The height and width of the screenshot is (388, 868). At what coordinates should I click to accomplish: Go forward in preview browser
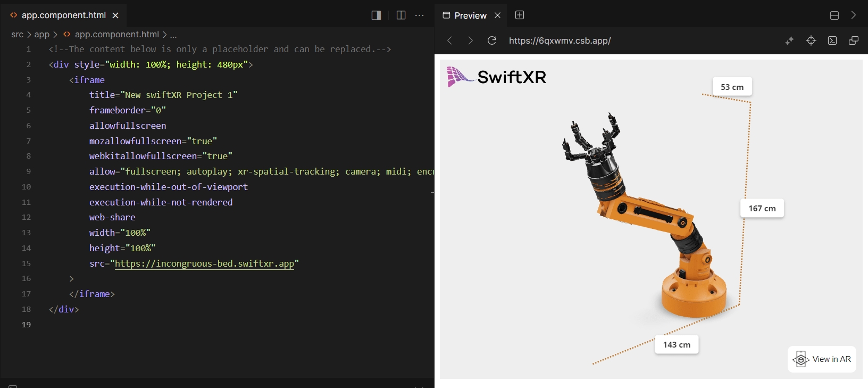(x=470, y=40)
